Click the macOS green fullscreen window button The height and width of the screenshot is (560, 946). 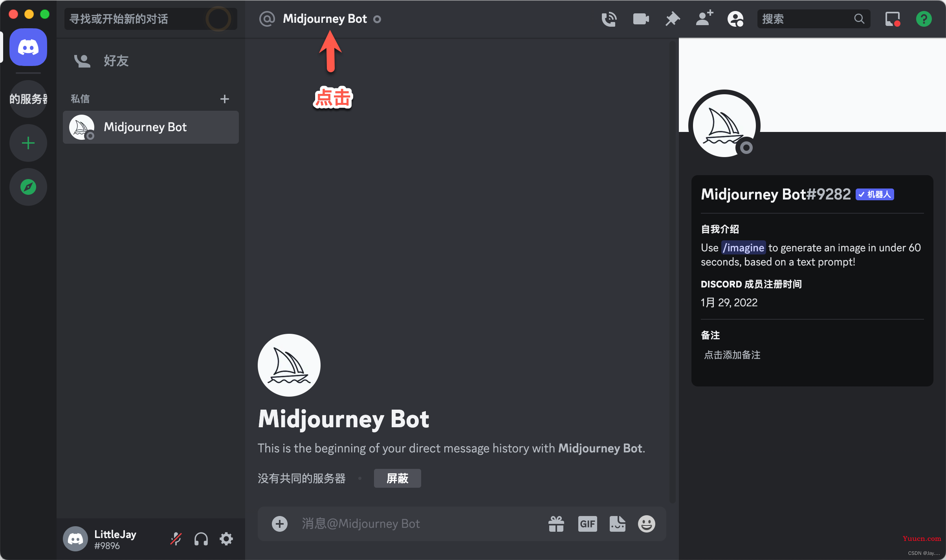coord(45,14)
